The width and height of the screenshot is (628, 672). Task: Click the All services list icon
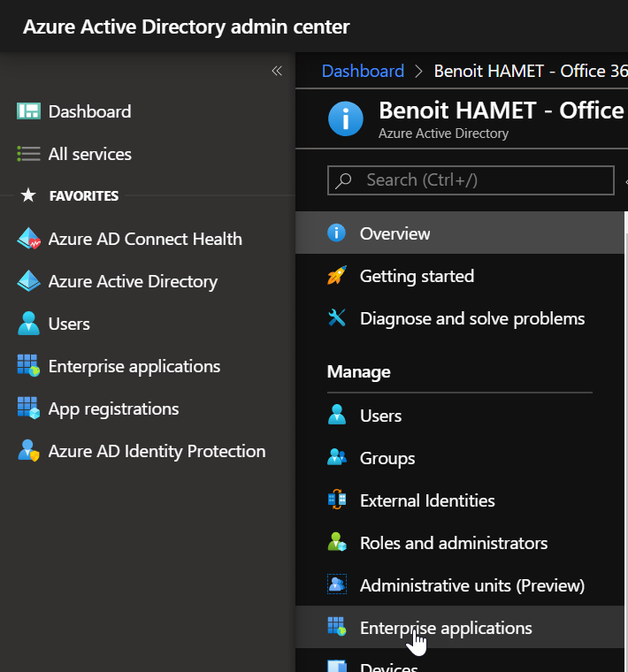click(28, 154)
